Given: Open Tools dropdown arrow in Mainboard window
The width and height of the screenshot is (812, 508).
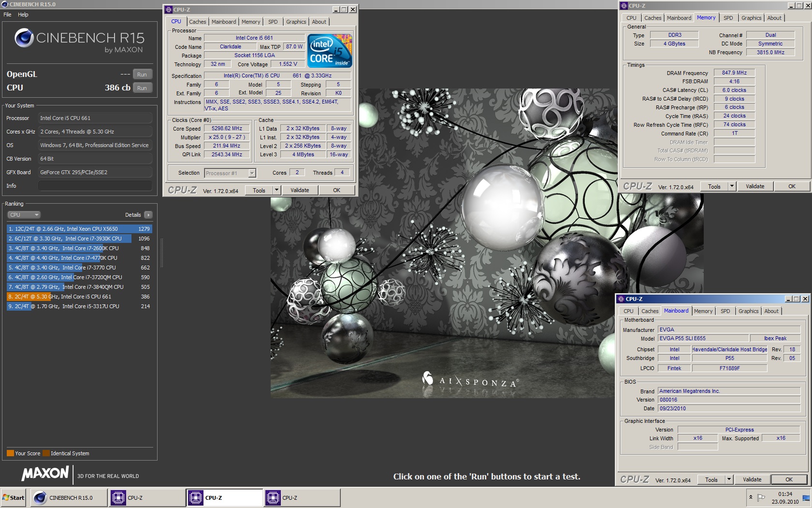Looking at the screenshot, I should [729, 479].
